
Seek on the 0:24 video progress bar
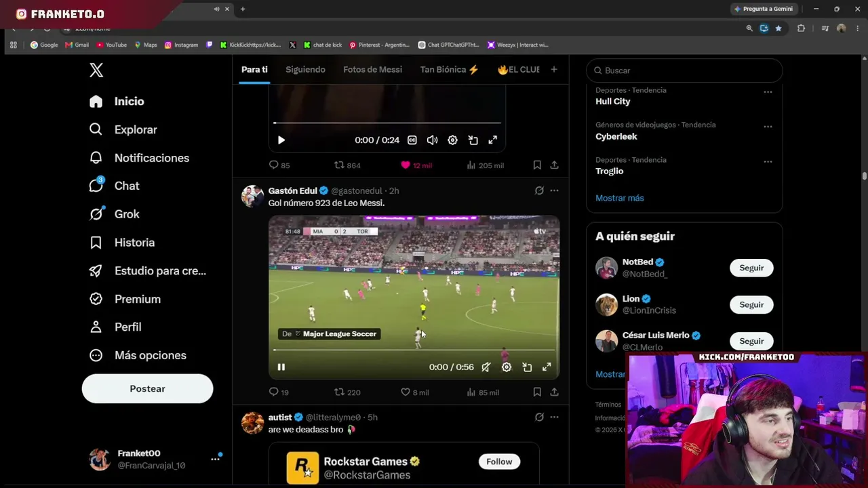[x=387, y=123]
